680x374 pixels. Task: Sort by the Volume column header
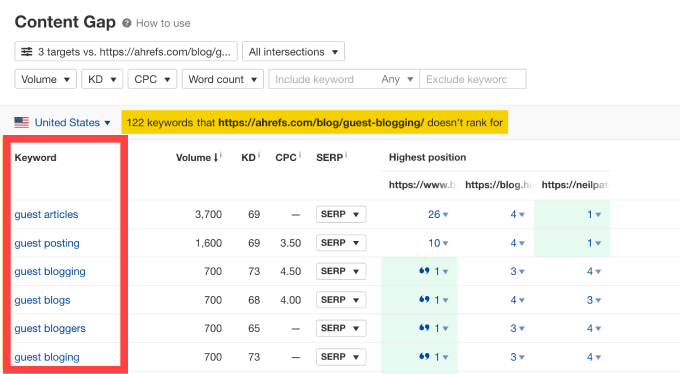[x=196, y=157]
